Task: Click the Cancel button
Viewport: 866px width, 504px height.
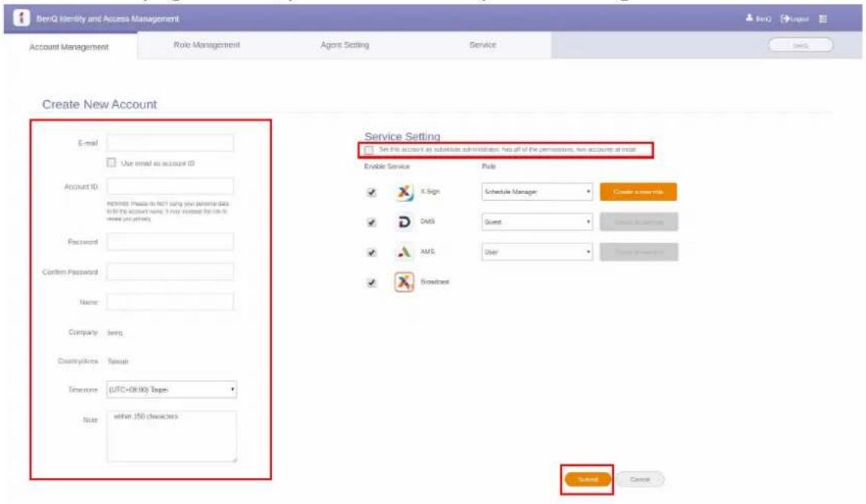Action: pyautogui.click(x=640, y=479)
